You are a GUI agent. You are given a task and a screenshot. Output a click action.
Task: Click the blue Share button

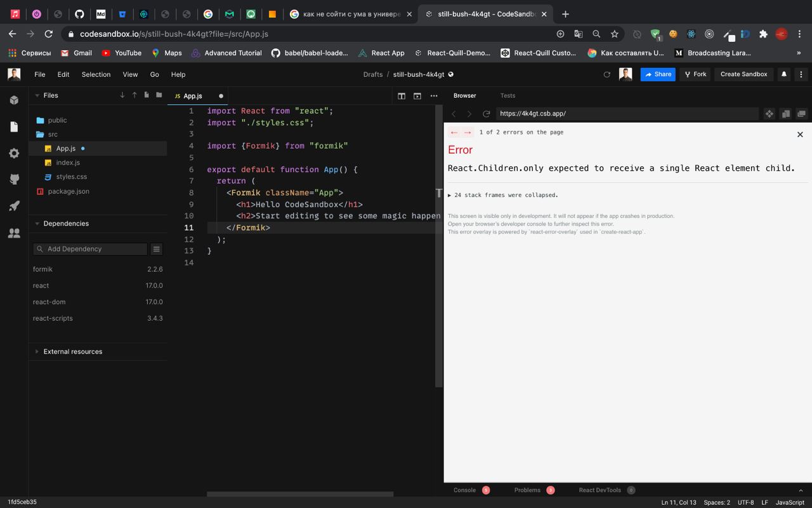[x=658, y=74]
